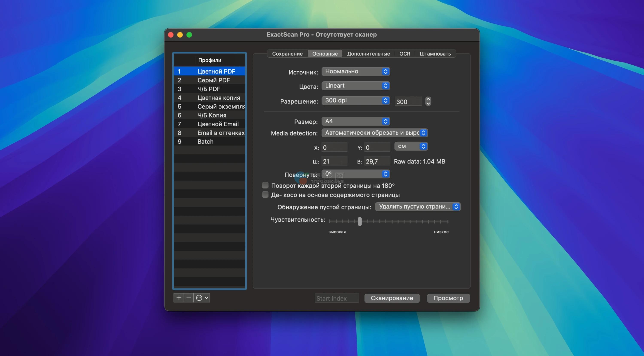Change the см units dropdown
Screen dimensions: 644x356
pos(411,146)
